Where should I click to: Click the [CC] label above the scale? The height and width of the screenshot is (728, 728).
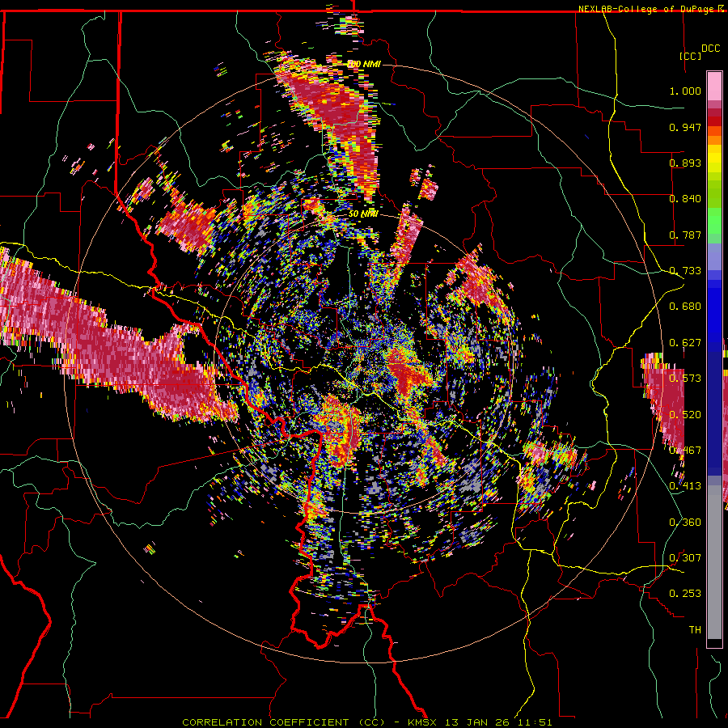pyautogui.click(x=691, y=56)
